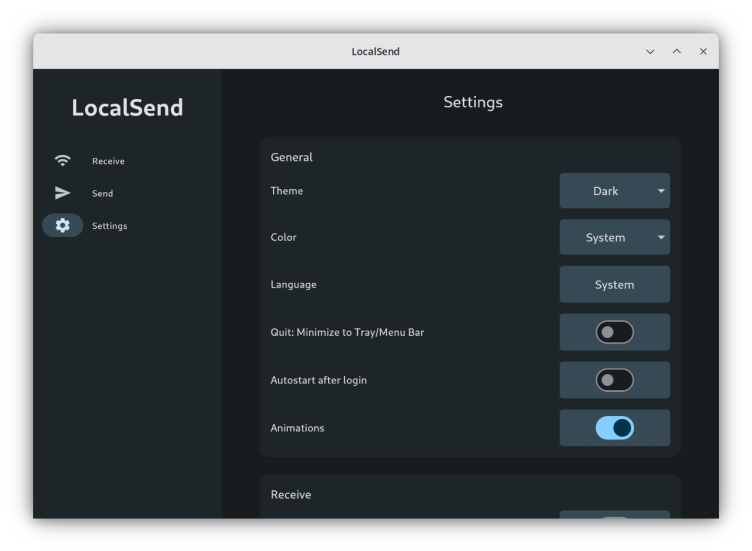This screenshot has width=752, height=551.
Task: Click the Send paper plane icon
Action: [63, 193]
